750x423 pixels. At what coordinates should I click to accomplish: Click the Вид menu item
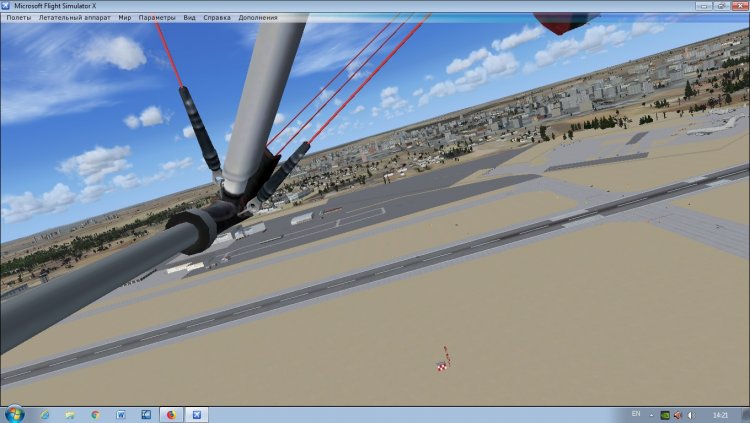pyautogui.click(x=190, y=18)
